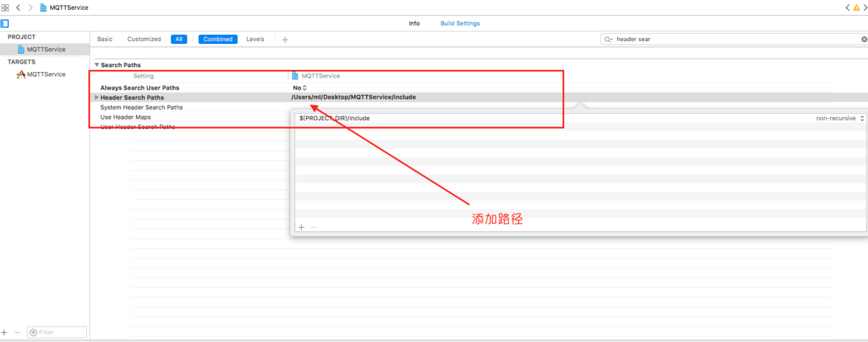Click the MQTTService jump bar title
This screenshot has height=342, width=868.
tap(69, 7)
